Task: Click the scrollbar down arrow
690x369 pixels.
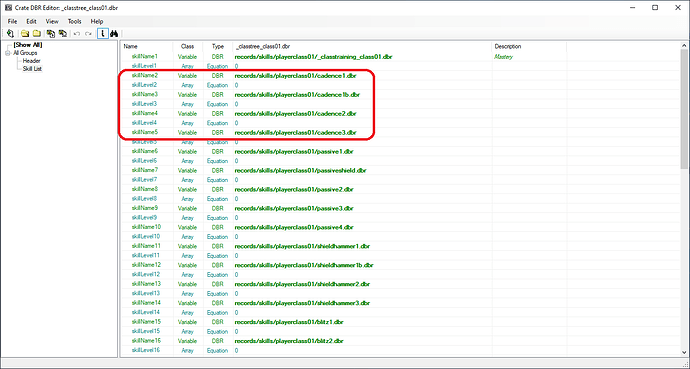Action: [685, 352]
